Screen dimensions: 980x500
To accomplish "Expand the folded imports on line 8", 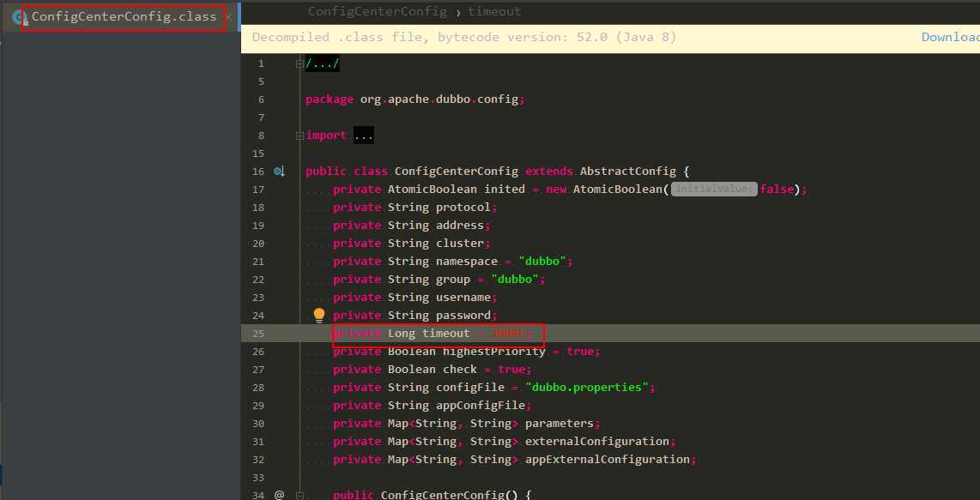I will pyautogui.click(x=299, y=136).
